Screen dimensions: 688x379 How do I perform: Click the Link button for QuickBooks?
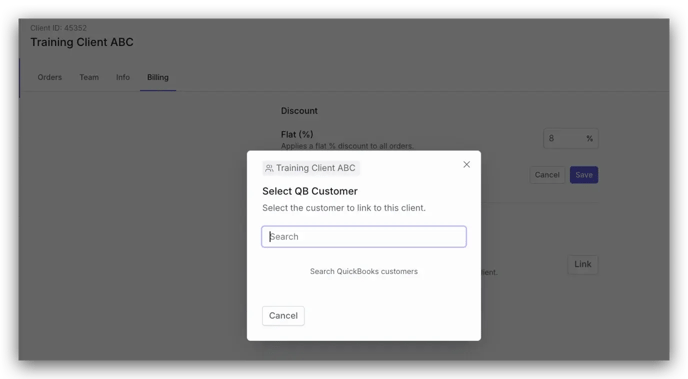coord(583,264)
